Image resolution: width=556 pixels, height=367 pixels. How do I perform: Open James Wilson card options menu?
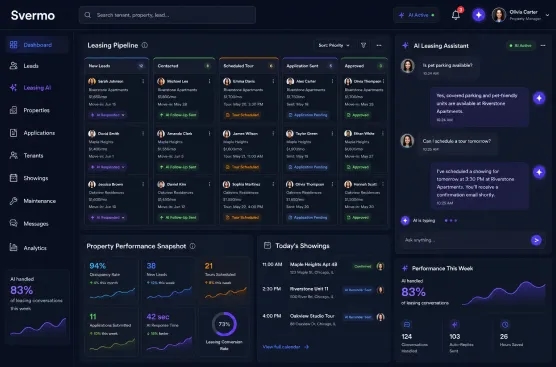[273, 134]
